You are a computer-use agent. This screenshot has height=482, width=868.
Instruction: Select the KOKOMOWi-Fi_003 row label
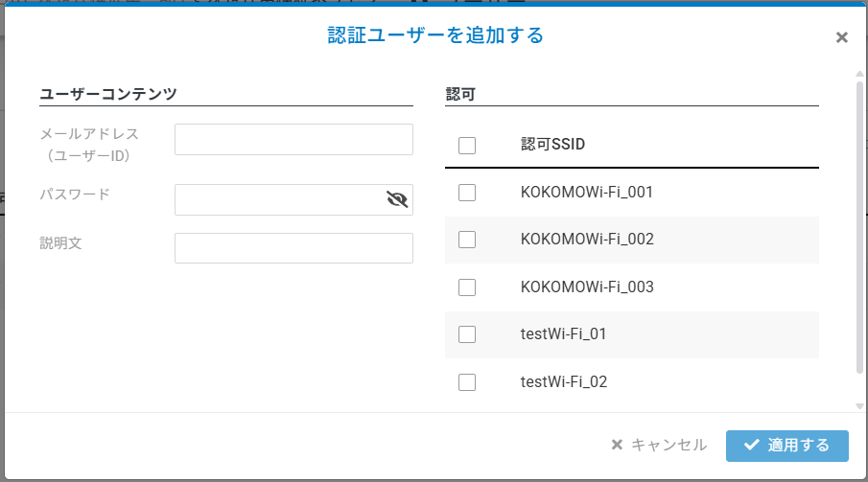click(x=587, y=287)
